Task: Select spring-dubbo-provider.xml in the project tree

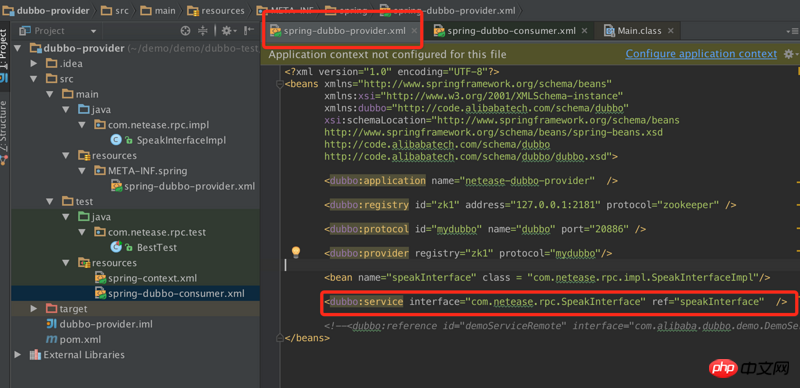Action: 189,186
